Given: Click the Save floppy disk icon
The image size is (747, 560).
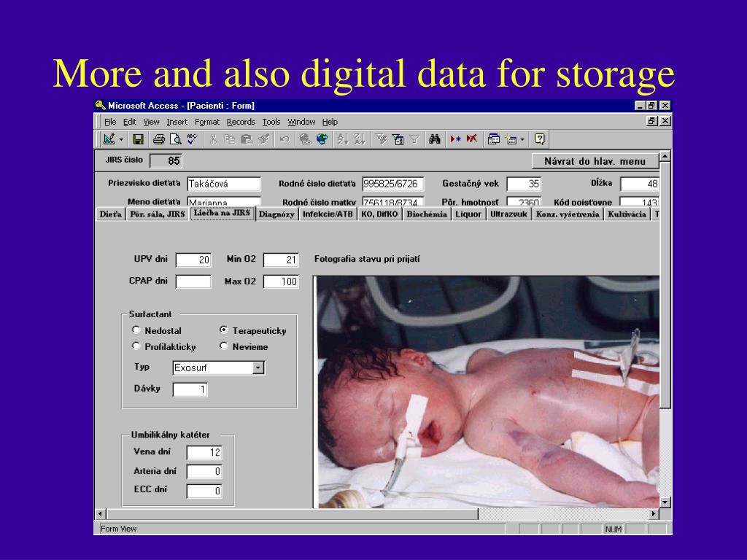Looking at the screenshot, I should click(x=138, y=139).
